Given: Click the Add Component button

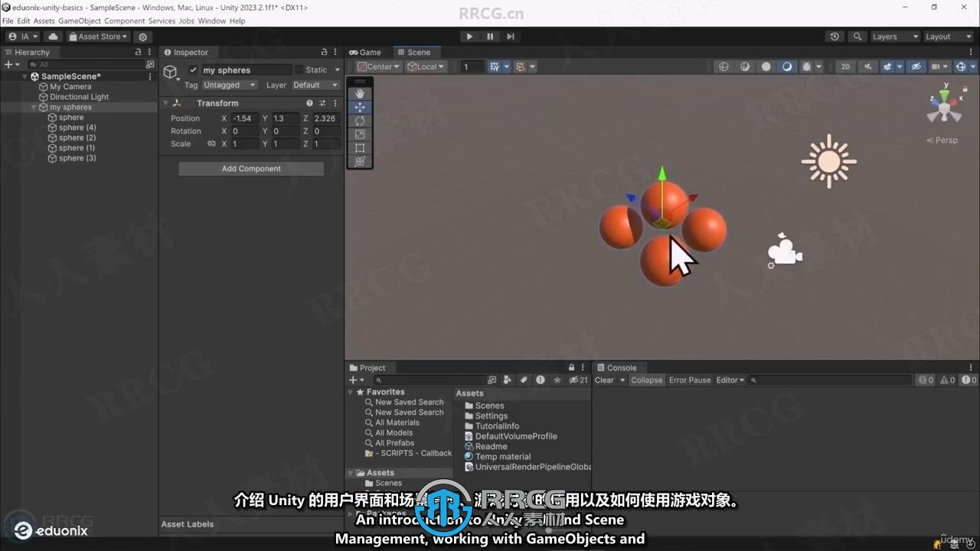Looking at the screenshot, I should (251, 168).
